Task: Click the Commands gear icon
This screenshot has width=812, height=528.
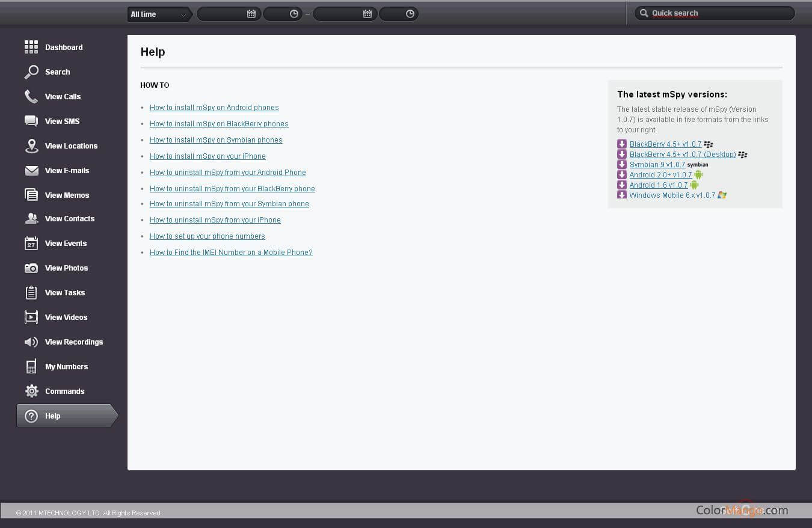Action: point(31,391)
